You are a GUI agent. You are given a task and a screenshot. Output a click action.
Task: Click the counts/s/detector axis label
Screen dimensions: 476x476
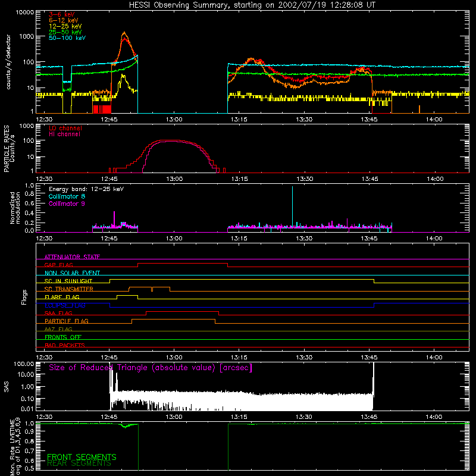pos(8,62)
